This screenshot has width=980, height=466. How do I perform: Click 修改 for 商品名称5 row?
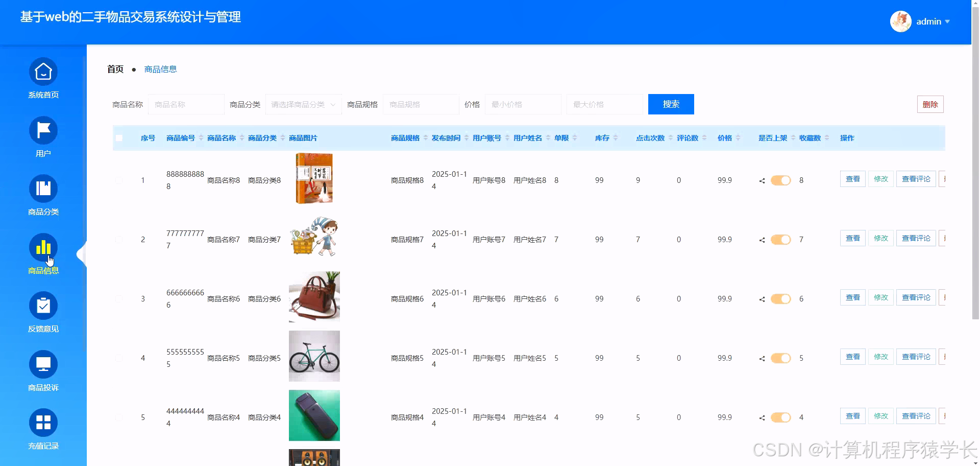(x=881, y=357)
